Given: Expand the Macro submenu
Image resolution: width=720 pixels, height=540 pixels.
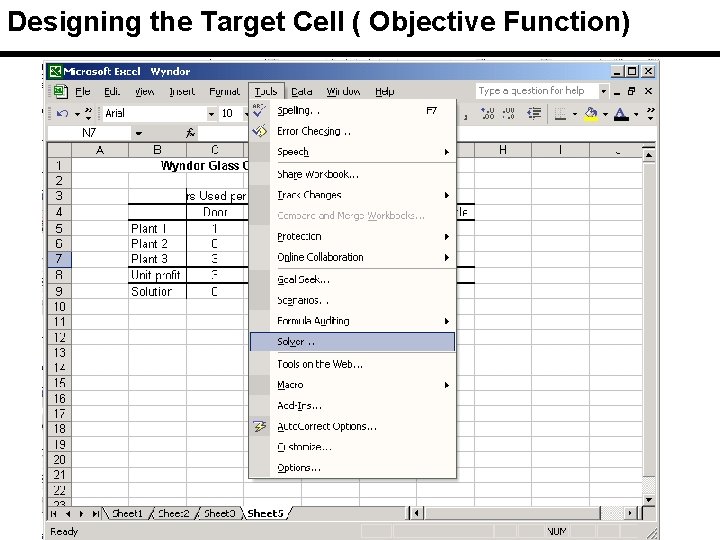Looking at the screenshot, I should click(x=446, y=385).
